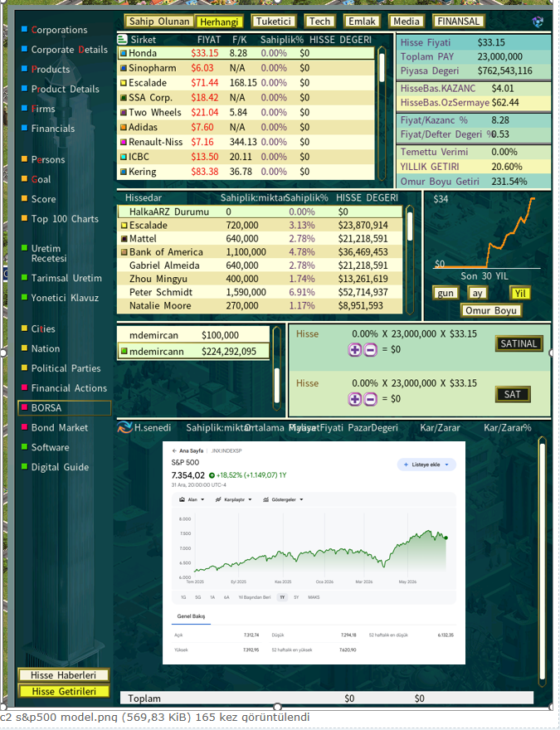
Task: Click ICBC cyan square icon
Action: (x=124, y=157)
